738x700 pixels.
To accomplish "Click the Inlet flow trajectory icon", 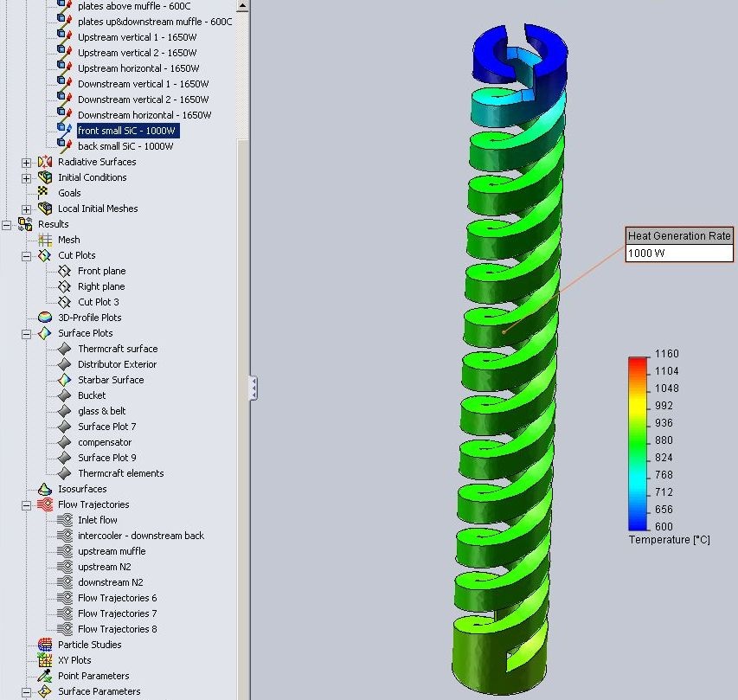I will [65, 520].
